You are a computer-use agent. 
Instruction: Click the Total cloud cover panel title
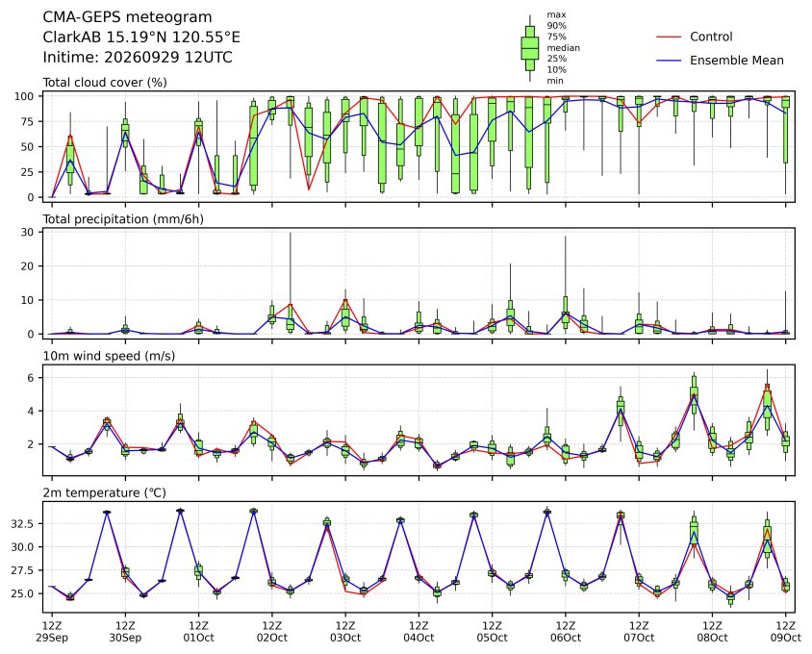pyautogui.click(x=105, y=83)
